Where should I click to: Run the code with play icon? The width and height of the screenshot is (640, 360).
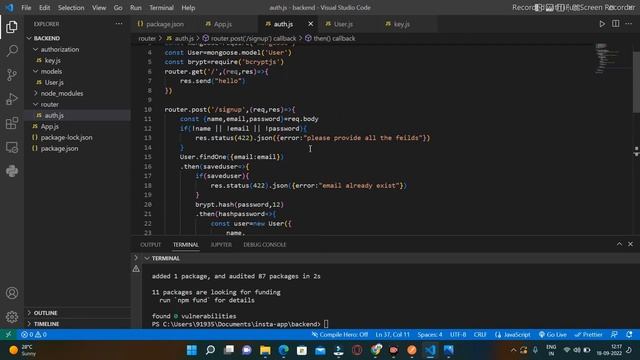tap(602, 24)
